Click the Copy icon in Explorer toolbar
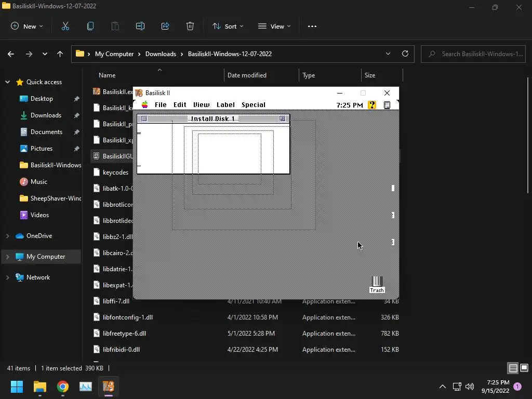Image resolution: width=532 pixels, height=399 pixels. pyautogui.click(x=90, y=26)
